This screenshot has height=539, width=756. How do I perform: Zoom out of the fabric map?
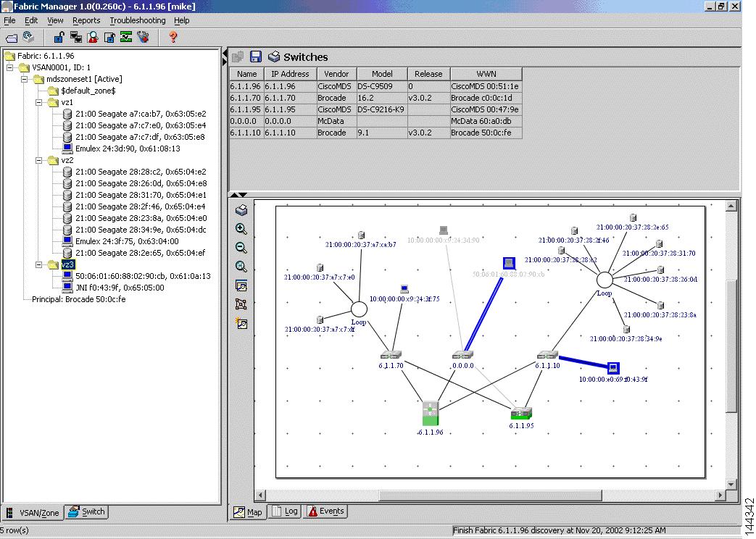pyautogui.click(x=241, y=248)
